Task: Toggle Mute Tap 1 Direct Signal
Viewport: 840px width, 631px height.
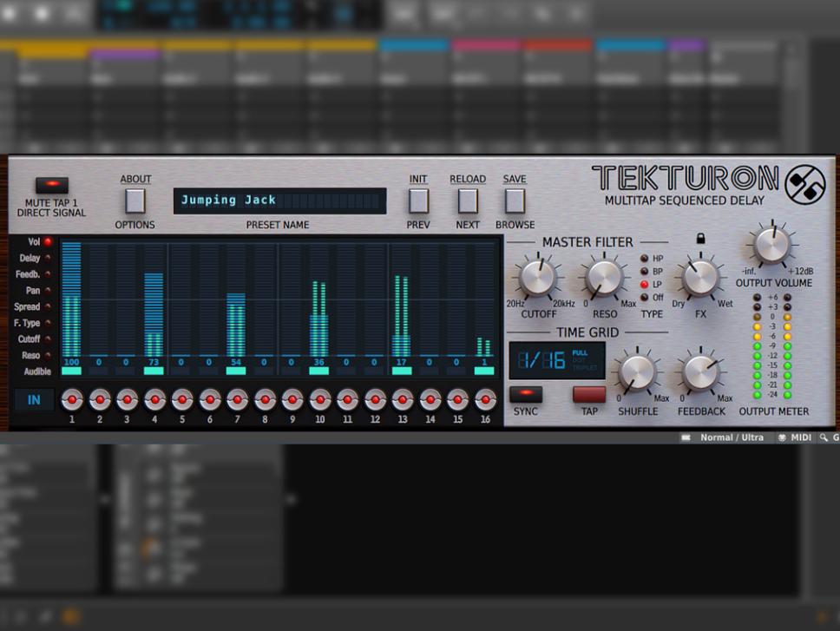Action: 50,184
